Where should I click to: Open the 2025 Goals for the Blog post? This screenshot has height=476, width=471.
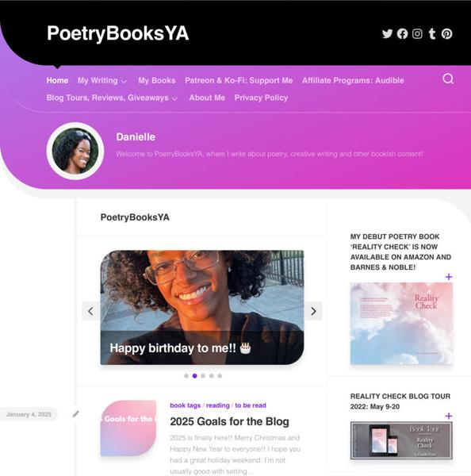(229, 421)
